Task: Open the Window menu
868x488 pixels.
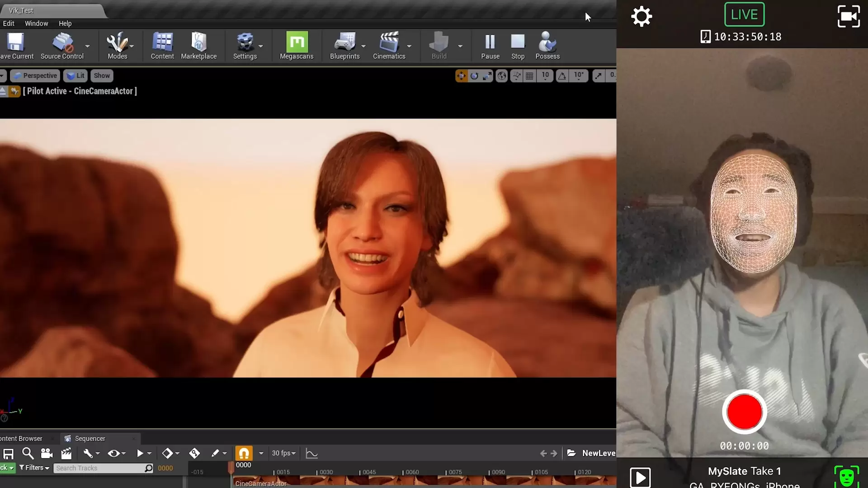Action: [36, 23]
